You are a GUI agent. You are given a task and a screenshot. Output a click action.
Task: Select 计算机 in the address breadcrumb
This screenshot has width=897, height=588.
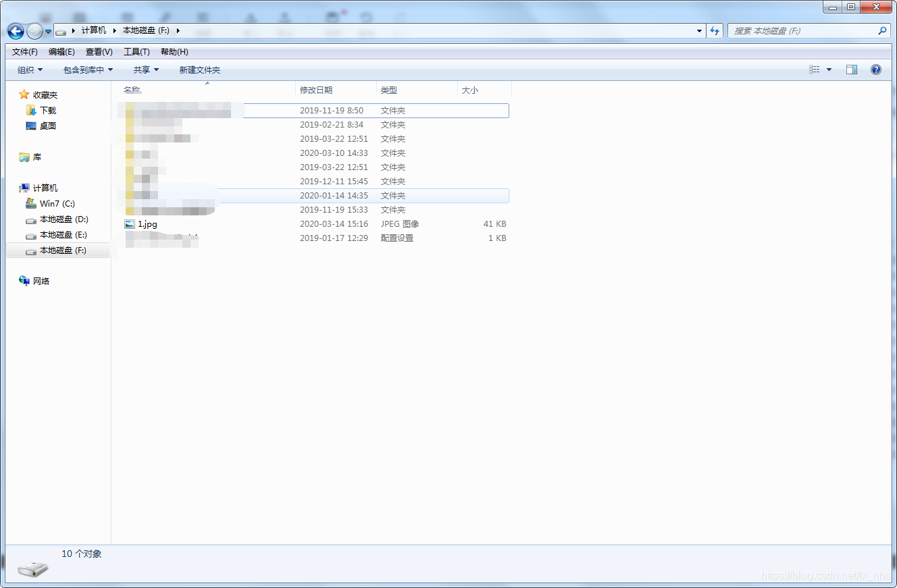(x=94, y=30)
